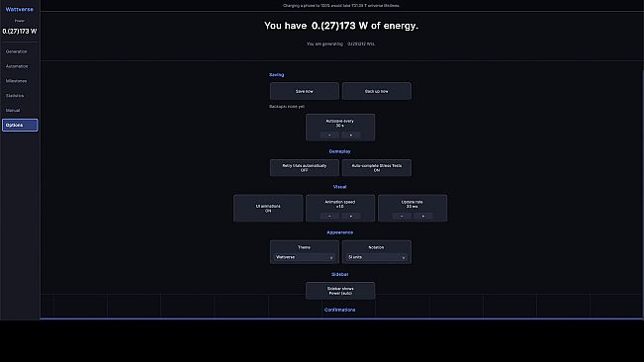Toggle the UI animations setting
This screenshot has width=644, height=362.
pyautogui.click(x=268, y=209)
